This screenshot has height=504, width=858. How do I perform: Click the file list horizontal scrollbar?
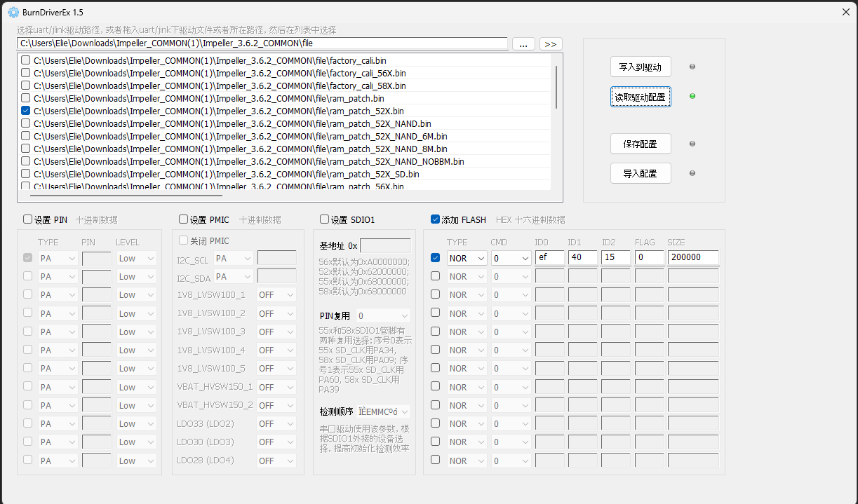[x=126, y=196]
